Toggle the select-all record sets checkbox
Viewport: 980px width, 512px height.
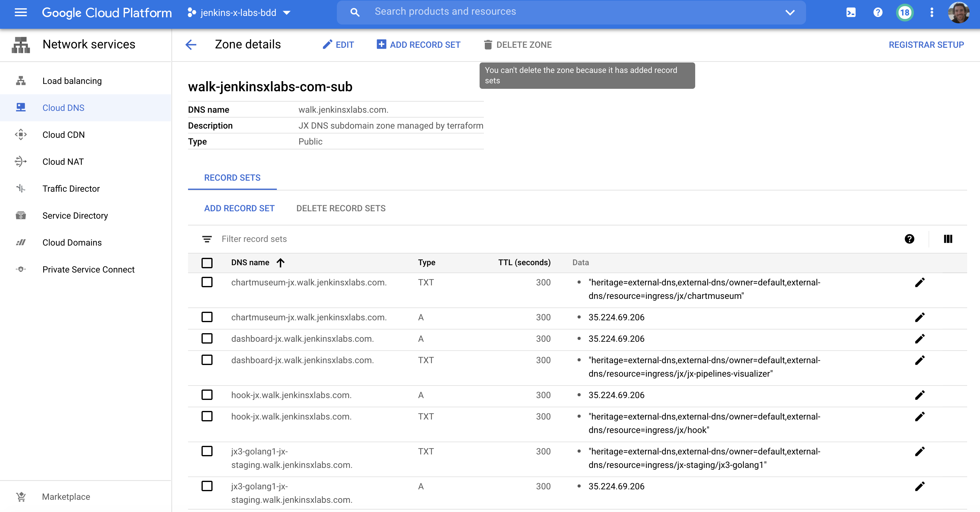click(x=207, y=263)
